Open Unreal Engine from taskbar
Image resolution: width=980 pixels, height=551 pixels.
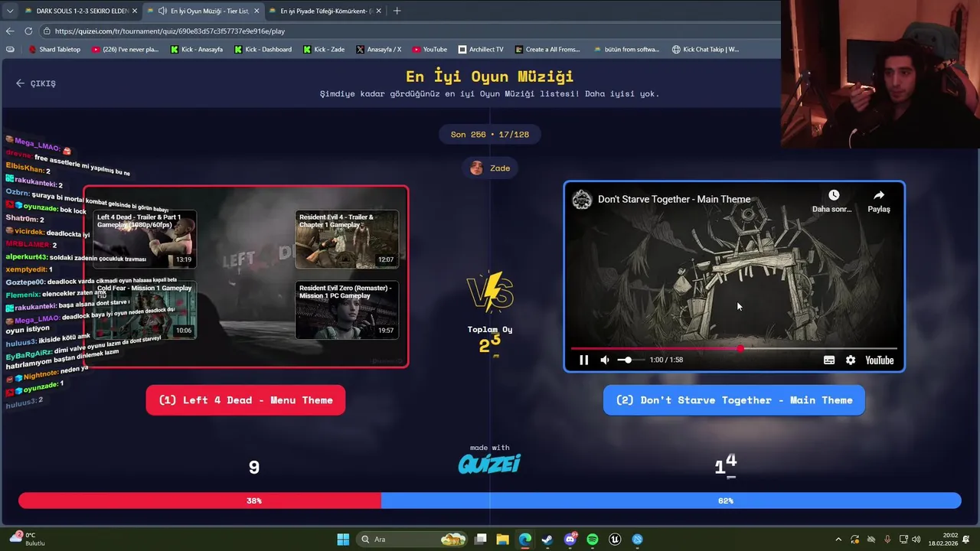614,540
